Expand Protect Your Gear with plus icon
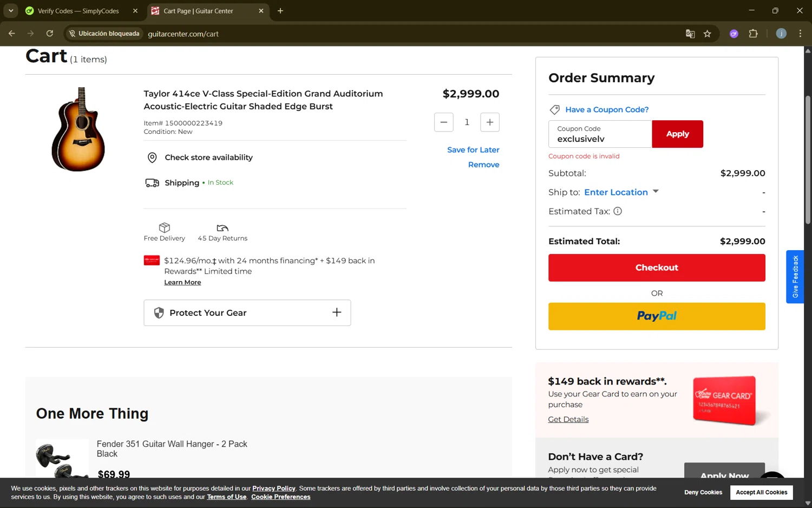The height and width of the screenshot is (508, 812). tap(337, 312)
